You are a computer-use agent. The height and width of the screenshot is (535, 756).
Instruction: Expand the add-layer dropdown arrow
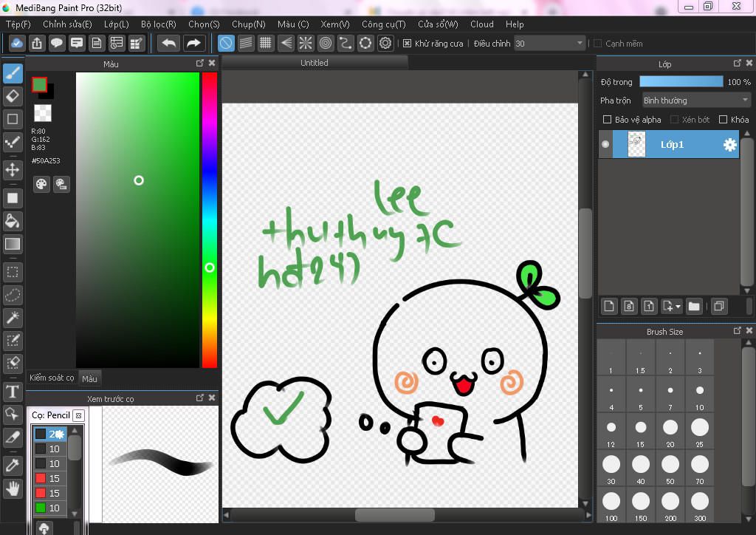[678, 307]
